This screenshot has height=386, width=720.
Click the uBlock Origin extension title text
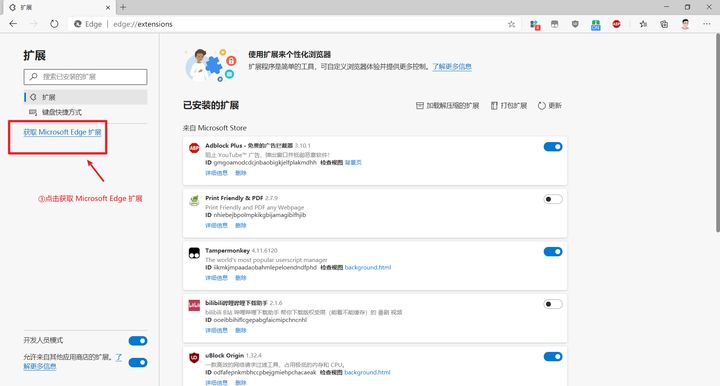[225, 355]
